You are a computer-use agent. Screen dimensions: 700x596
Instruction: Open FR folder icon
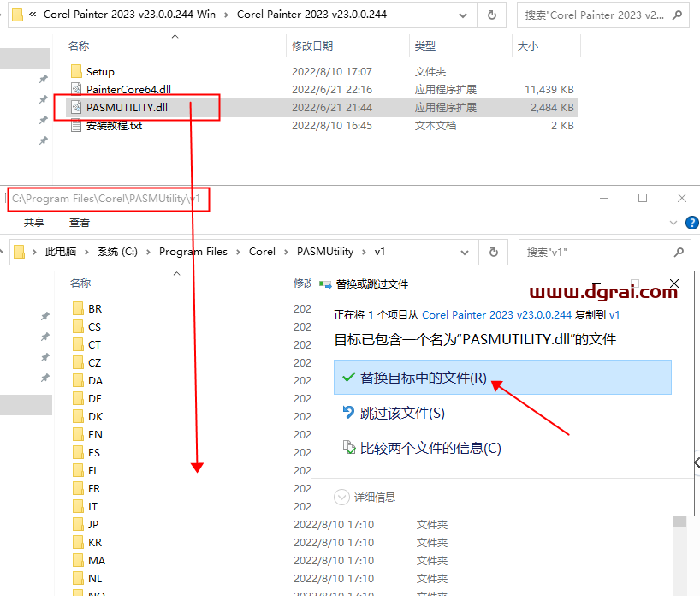[x=78, y=488]
